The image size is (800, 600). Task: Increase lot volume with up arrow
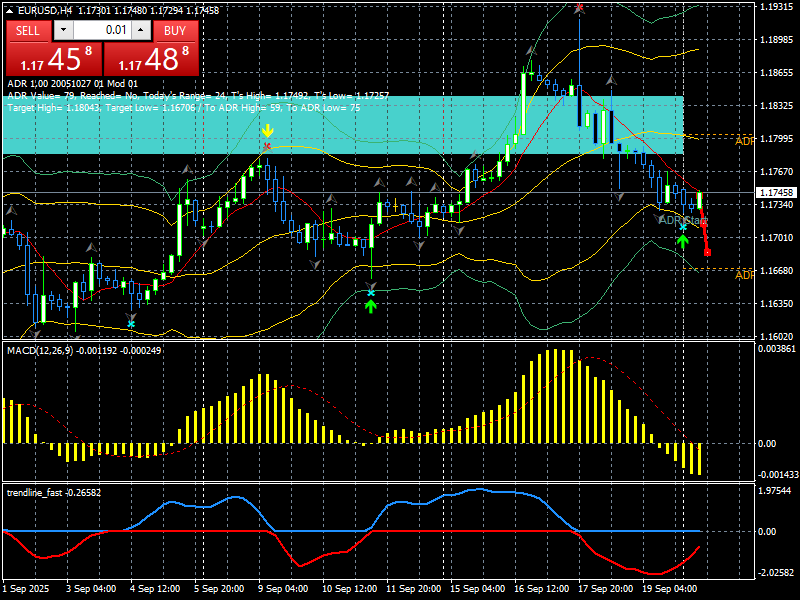(141, 30)
